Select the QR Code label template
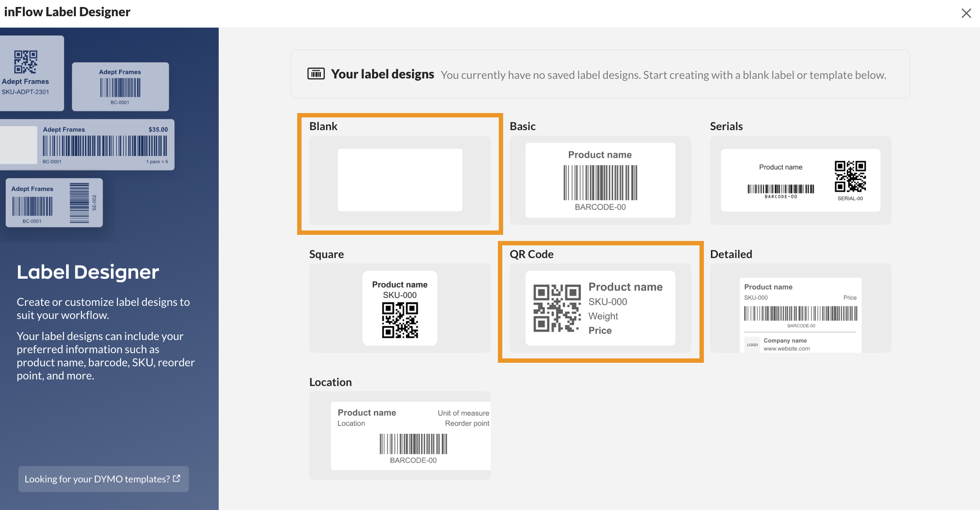 click(600, 308)
